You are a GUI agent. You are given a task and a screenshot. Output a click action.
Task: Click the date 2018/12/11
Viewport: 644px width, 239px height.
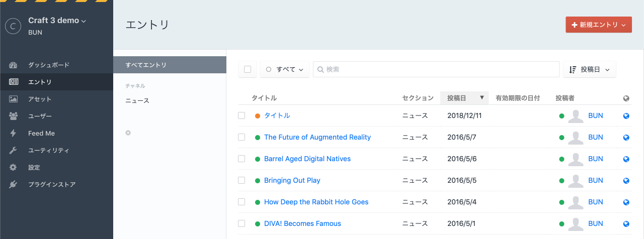(464, 115)
